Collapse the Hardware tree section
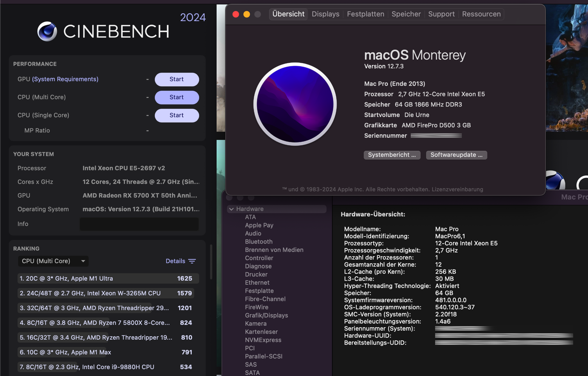The image size is (588, 376). [231, 209]
